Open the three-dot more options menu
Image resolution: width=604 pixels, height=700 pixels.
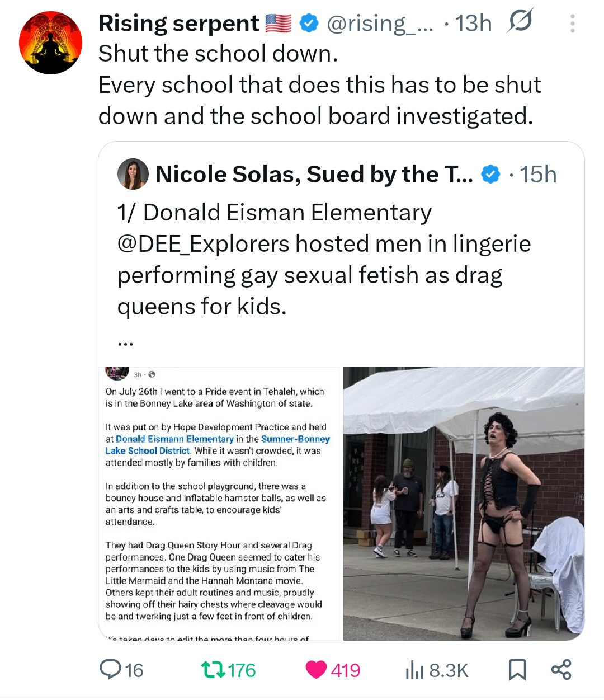(x=572, y=24)
